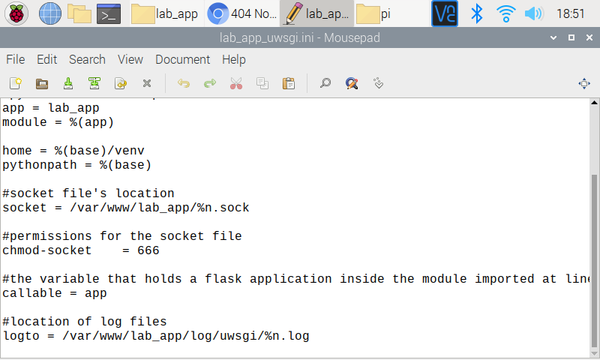The width and height of the screenshot is (600, 360).
Task: Save the current file with the toolbar icon
Action: coord(68,83)
